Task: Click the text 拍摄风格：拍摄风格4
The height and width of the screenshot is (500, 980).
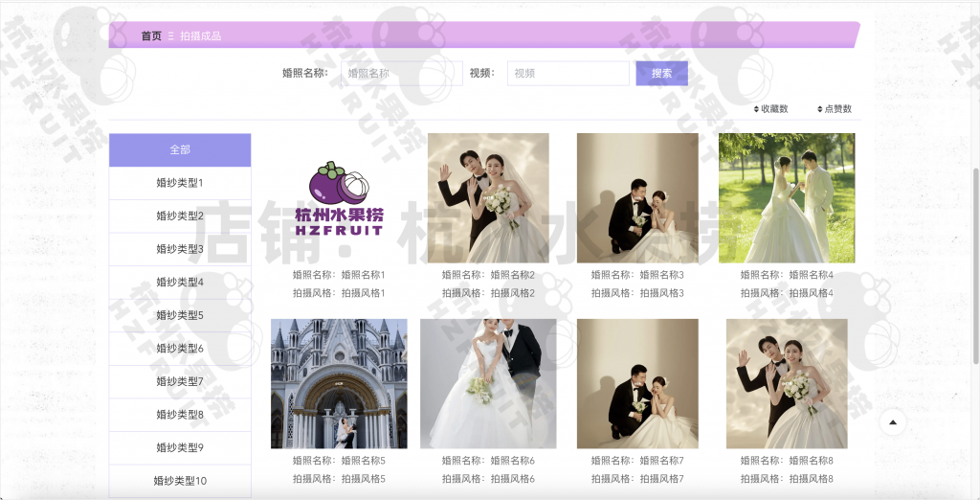Action: click(787, 293)
